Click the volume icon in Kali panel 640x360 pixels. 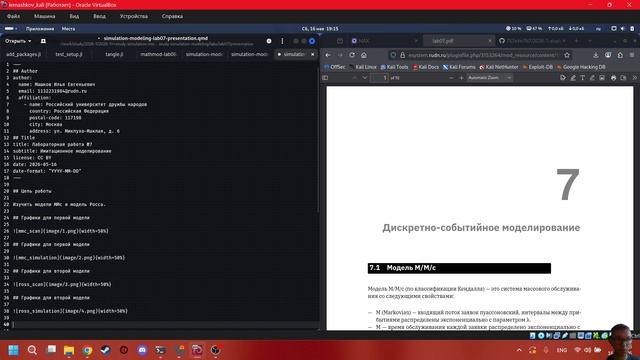(x=623, y=29)
